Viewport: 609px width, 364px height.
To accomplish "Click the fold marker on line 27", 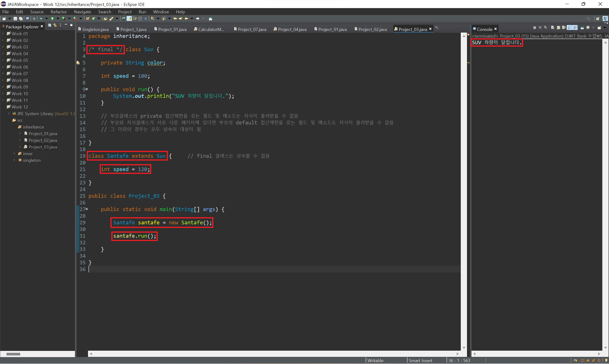I will point(87,209).
